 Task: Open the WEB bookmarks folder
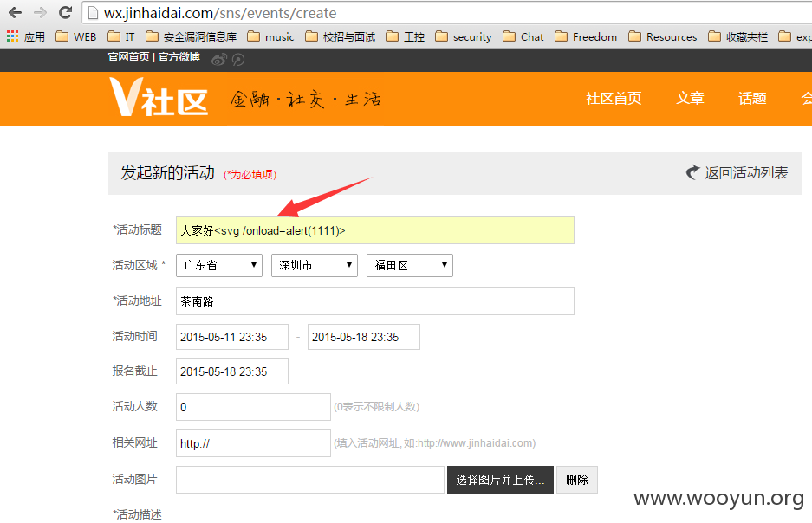click(76, 36)
